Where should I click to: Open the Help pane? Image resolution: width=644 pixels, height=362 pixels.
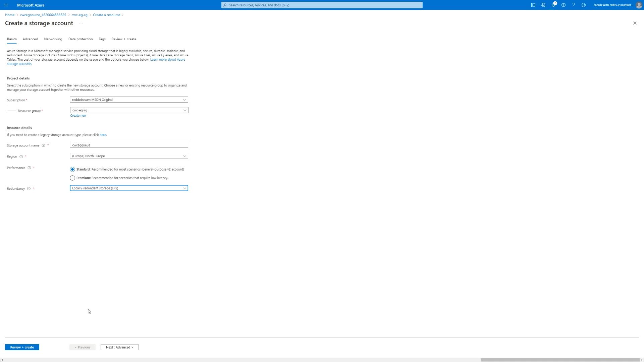tap(574, 5)
